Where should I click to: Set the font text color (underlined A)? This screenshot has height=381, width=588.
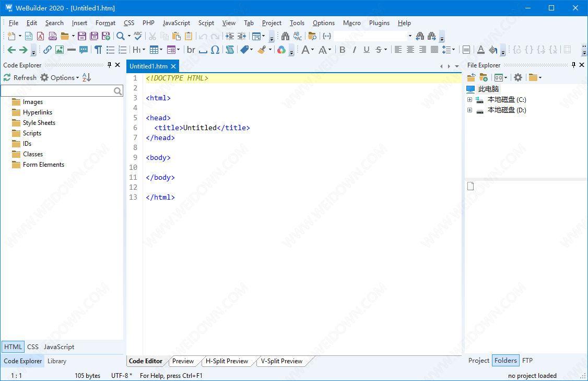point(481,50)
